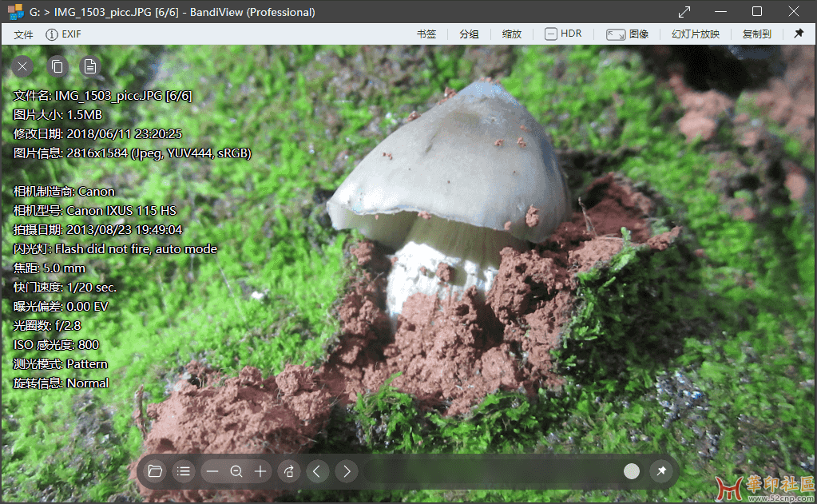Click the 快门速度: 1/20 sec. line
This screenshot has height=504, width=817.
click(x=65, y=288)
